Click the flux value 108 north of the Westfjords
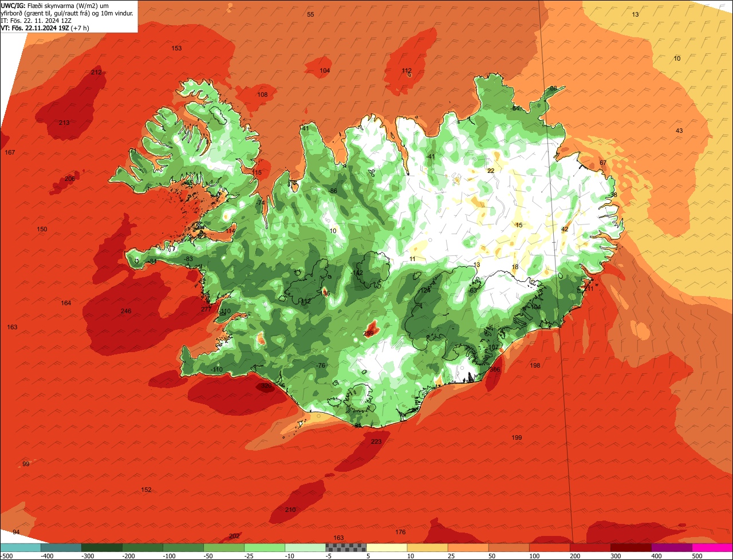The height and width of the screenshot is (560, 733). [x=262, y=94]
